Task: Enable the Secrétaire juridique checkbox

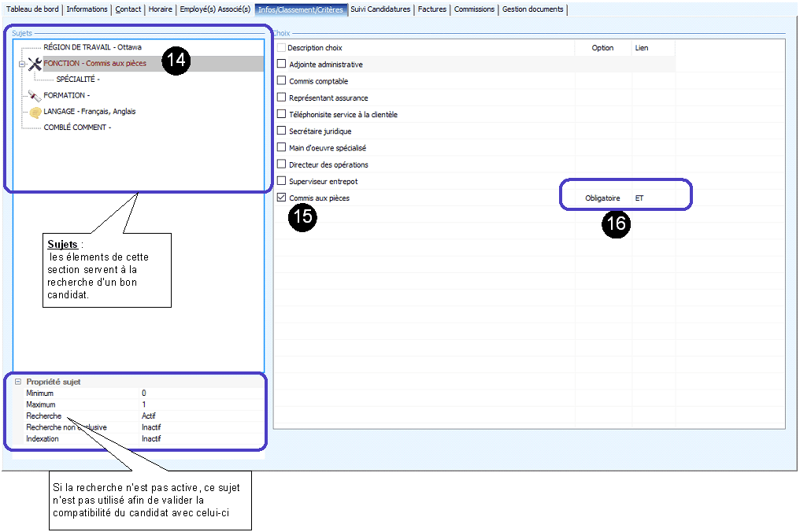Action: coord(282,131)
